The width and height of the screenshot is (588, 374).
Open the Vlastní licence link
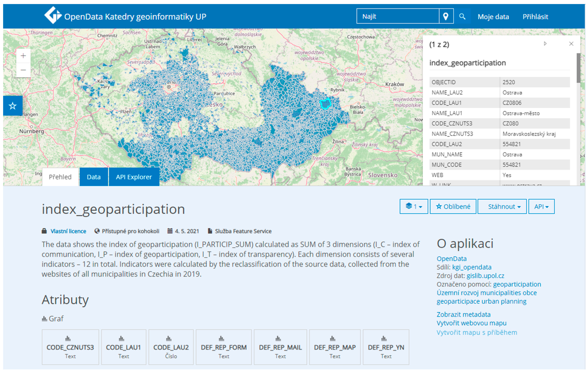point(68,231)
